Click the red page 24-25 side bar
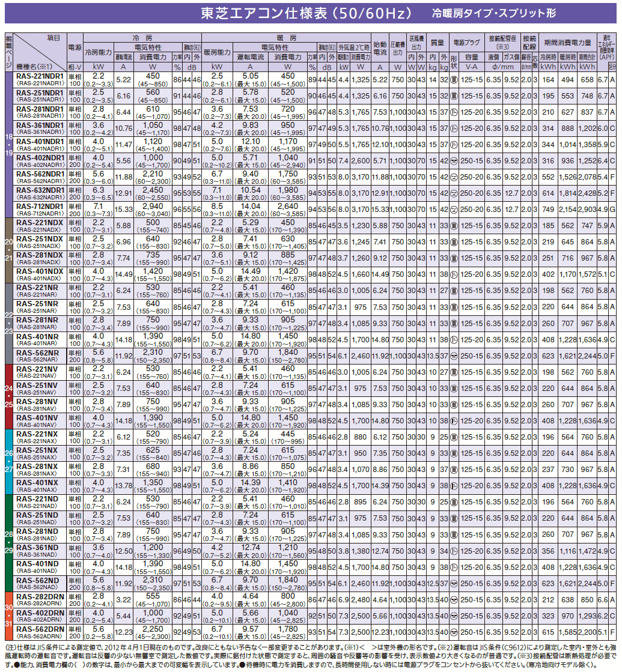The height and width of the screenshot is (672, 622). tap(9, 396)
